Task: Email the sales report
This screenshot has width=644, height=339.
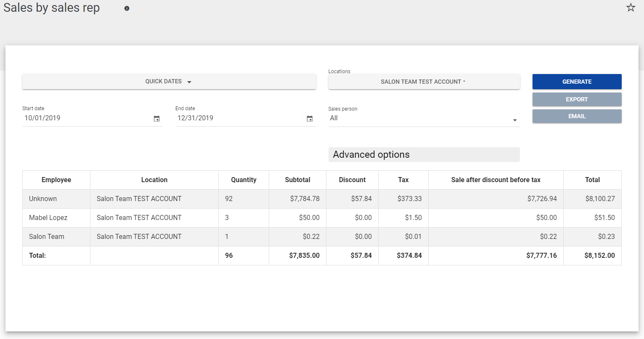Action: click(577, 116)
